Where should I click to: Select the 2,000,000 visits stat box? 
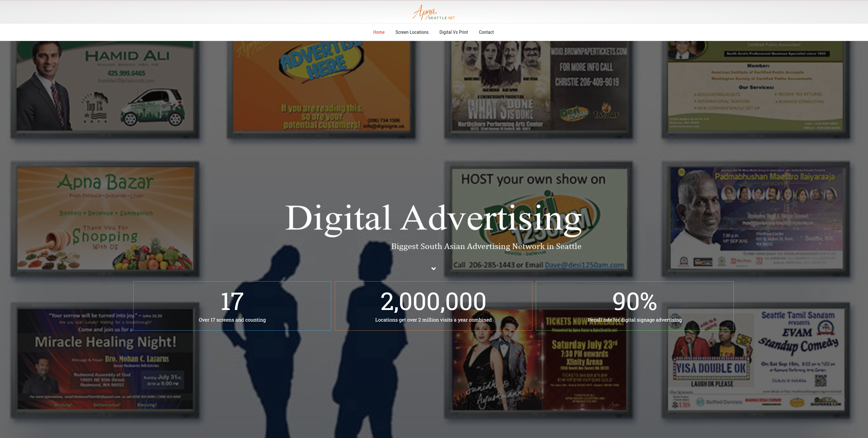pyautogui.click(x=433, y=306)
